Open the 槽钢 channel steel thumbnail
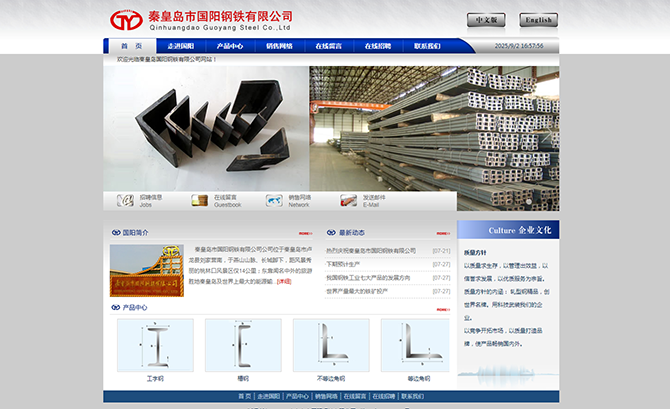670x409 pixels. click(x=243, y=346)
